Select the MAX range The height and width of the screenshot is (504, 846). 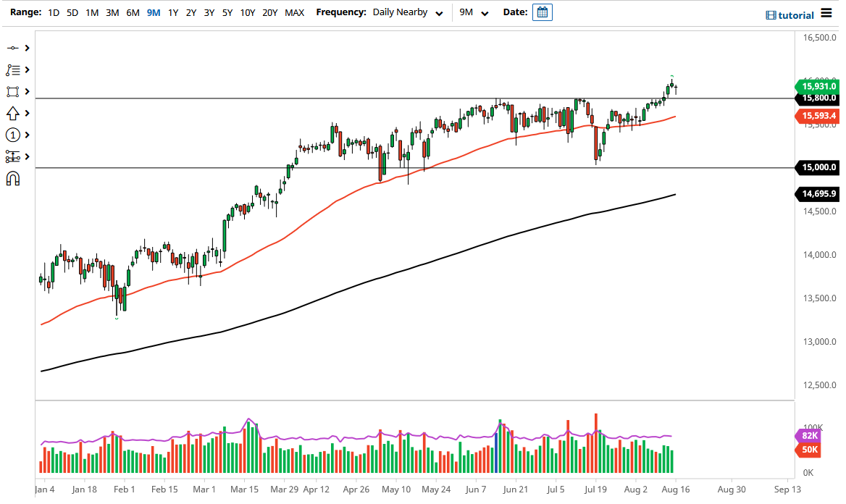point(295,12)
